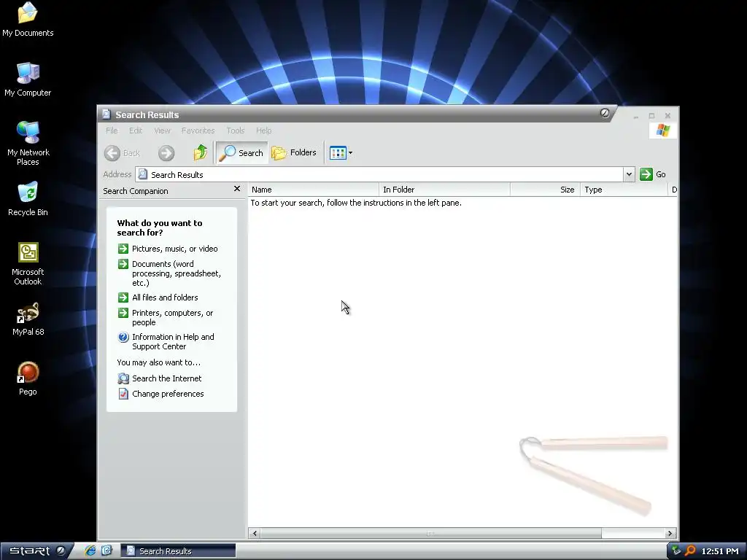
Task: Go forward with the Forward arrow
Action: point(166,153)
